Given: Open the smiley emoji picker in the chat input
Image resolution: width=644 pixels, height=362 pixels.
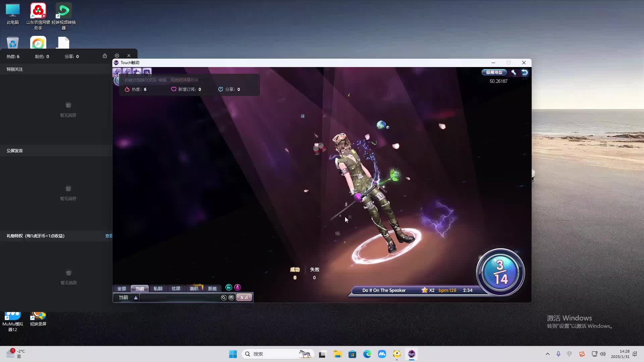Looking at the screenshot, I should click(231, 298).
